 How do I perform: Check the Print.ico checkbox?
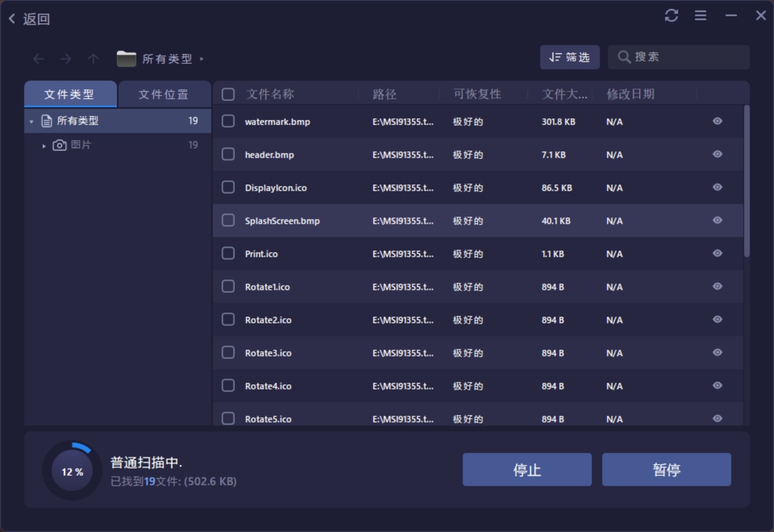coord(228,254)
